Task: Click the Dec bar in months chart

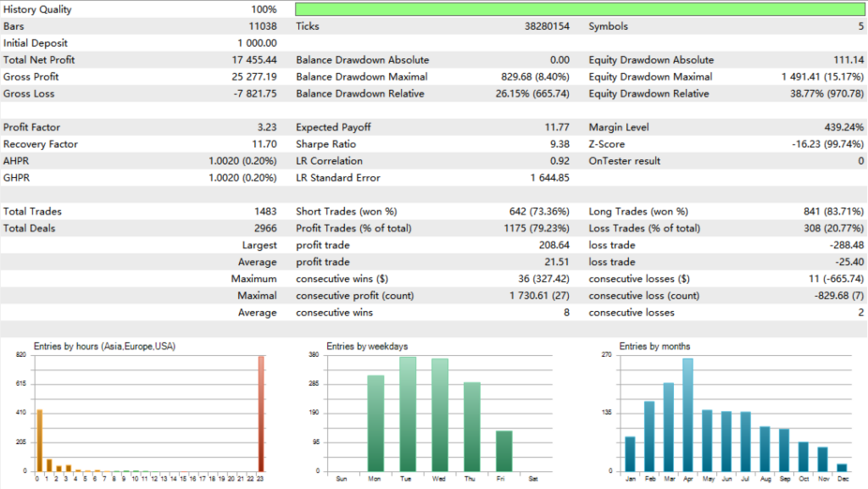Action: pyautogui.click(x=842, y=468)
